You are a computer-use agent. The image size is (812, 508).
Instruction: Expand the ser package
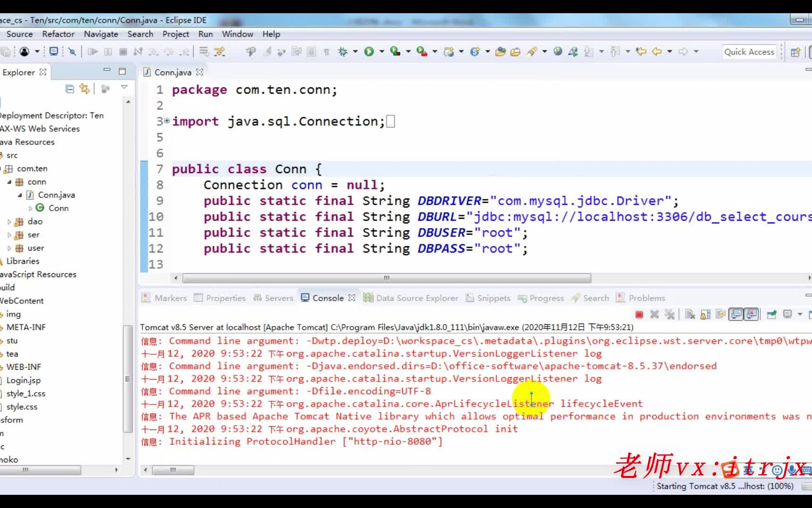pos(9,235)
